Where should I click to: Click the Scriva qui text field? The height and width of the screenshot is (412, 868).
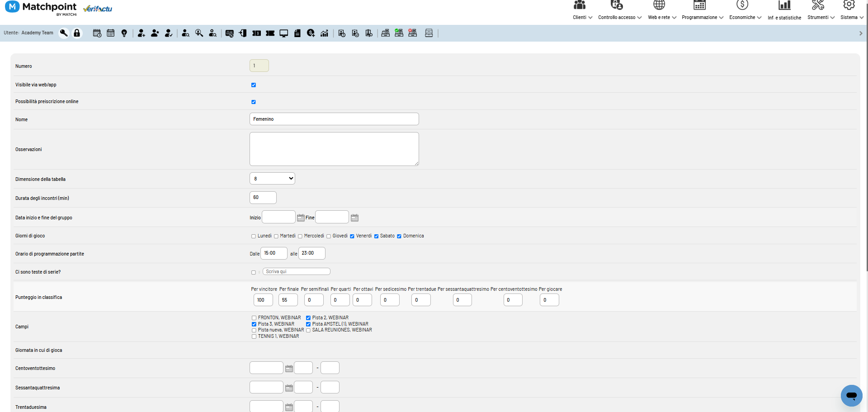(297, 271)
